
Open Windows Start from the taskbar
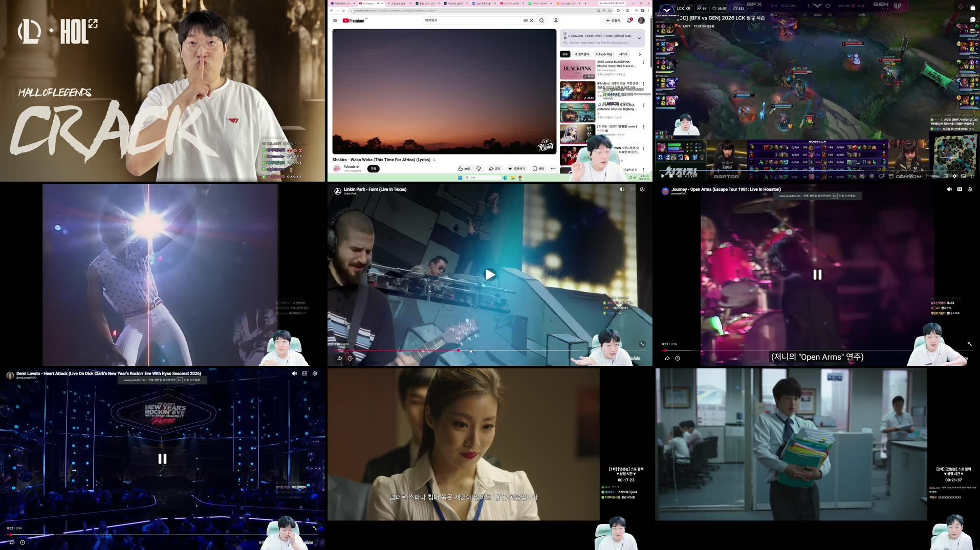[460, 178]
